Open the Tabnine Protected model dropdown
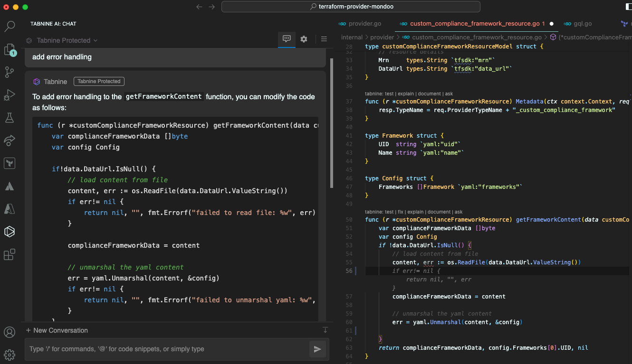Viewport: 632px width, 364px height. tap(62, 40)
